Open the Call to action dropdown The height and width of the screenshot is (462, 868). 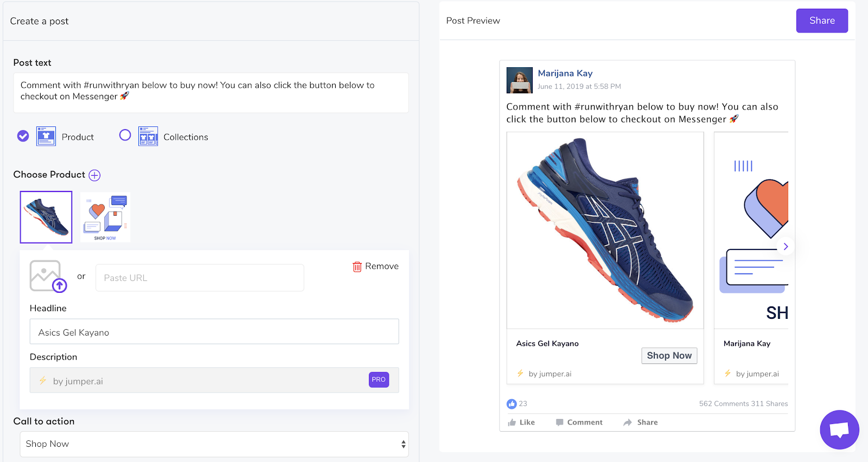click(x=214, y=444)
